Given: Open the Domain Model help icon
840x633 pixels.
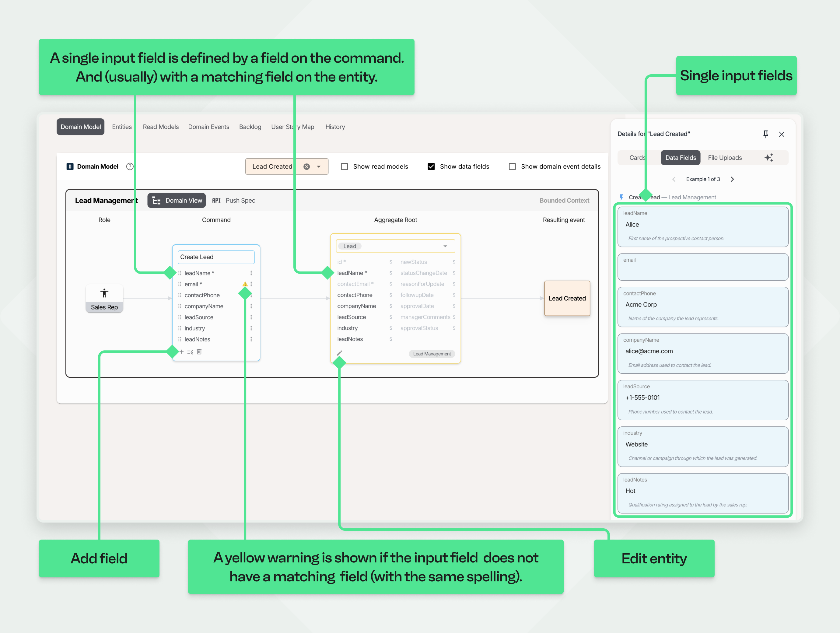Looking at the screenshot, I should point(130,166).
